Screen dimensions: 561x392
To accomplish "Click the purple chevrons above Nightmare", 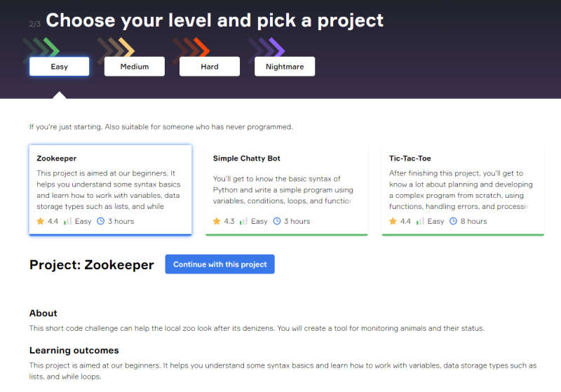I will 266,47.
